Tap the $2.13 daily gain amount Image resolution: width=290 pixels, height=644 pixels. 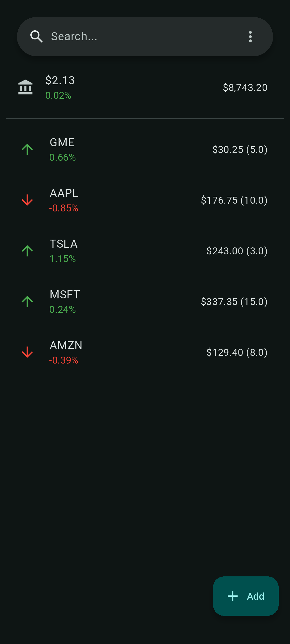60,80
